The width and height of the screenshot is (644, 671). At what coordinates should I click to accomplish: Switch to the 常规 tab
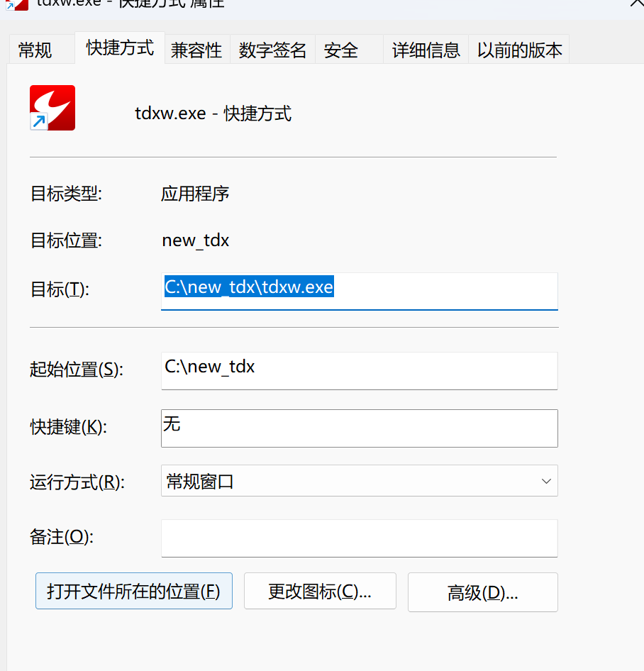click(42, 50)
